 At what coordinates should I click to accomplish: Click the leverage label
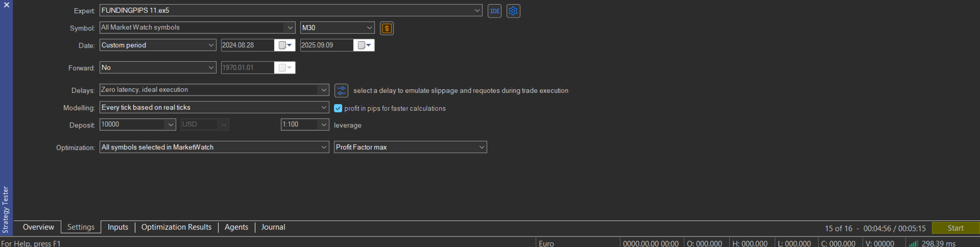(348, 125)
